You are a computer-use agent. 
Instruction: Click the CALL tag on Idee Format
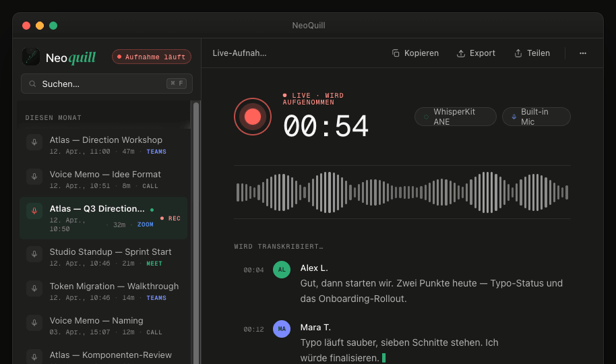click(x=150, y=186)
